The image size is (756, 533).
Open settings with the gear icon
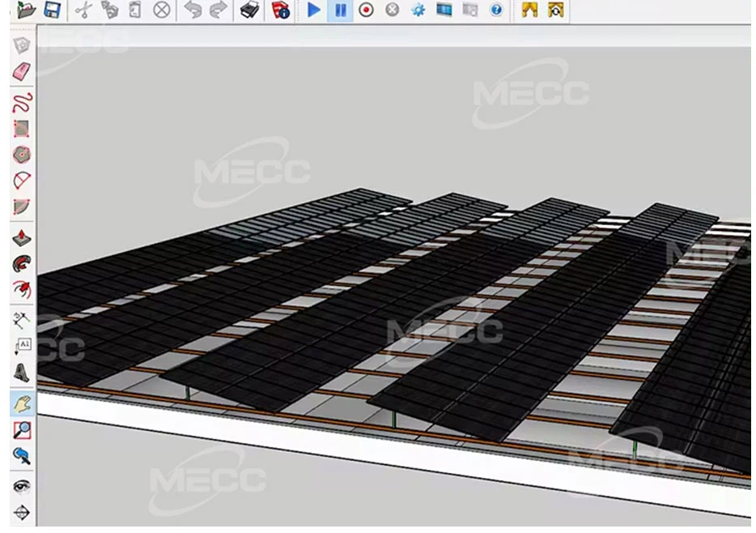pos(418,10)
